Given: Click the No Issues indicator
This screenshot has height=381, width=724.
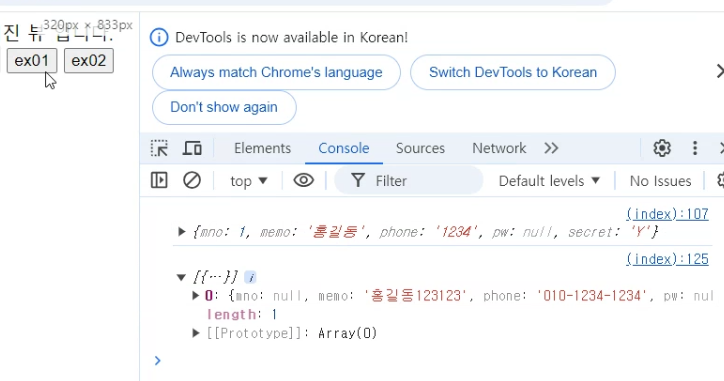Looking at the screenshot, I should pyautogui.click(x=660, y=181).
